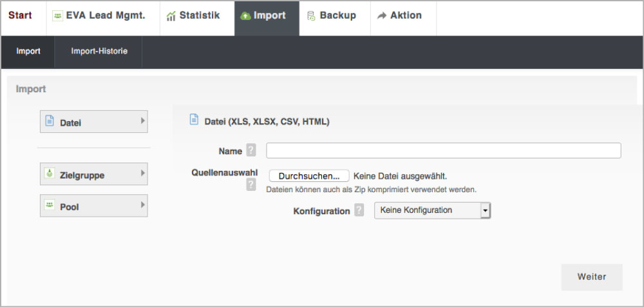644x307 pixels.
Task: Click the EVA Lead Mgmt. people icon
Action: click(x=57, y=16)
